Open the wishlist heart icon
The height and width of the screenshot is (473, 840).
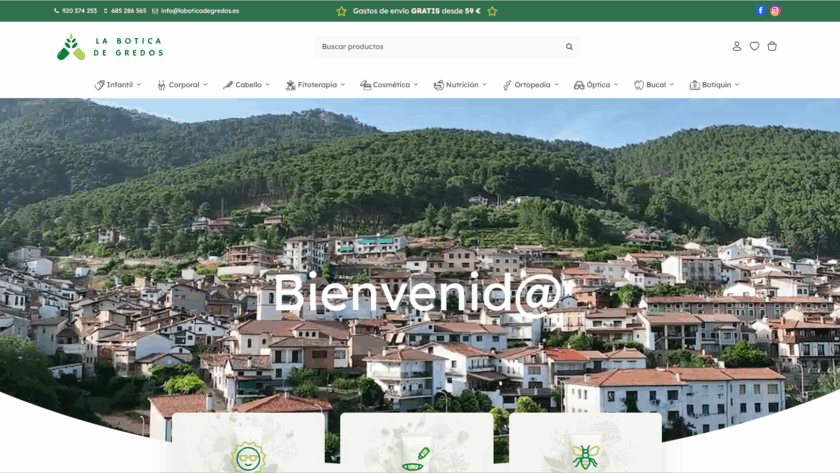click(754, 47)
